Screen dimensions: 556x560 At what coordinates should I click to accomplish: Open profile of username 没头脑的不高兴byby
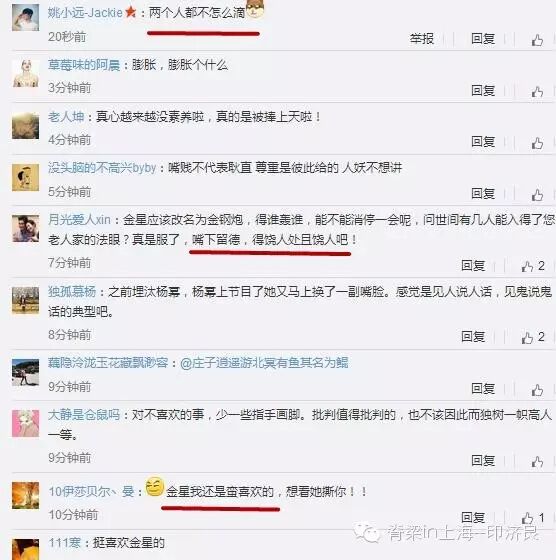click(102, 168)
